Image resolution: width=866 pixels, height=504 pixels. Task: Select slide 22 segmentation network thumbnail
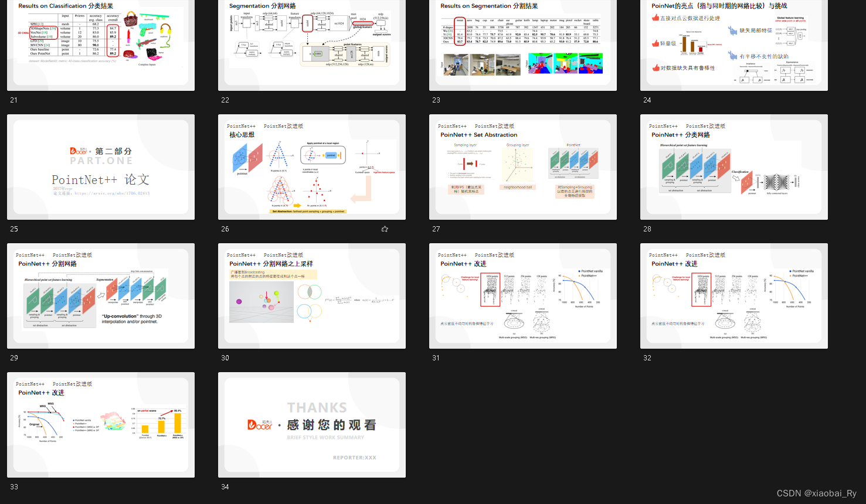tap(312, 45)
